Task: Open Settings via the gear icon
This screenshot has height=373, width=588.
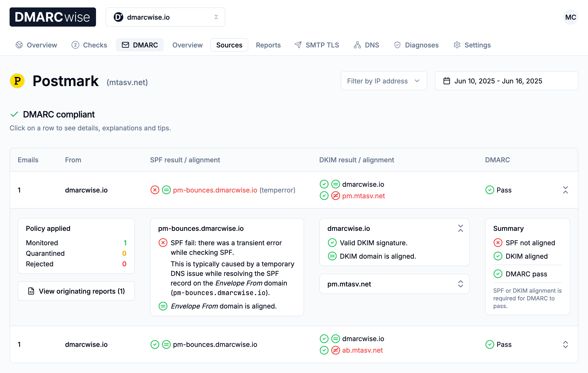Action: [457, 45]
